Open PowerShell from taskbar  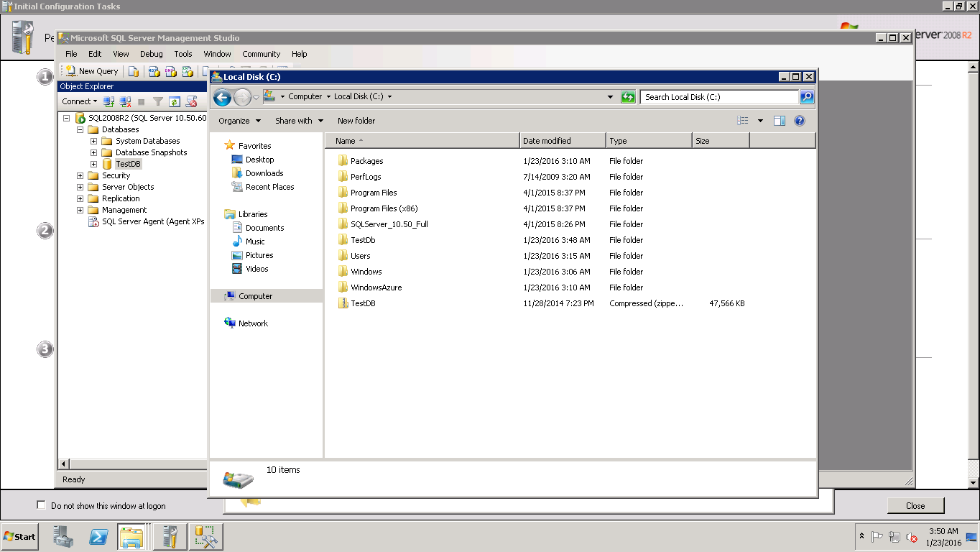98,536
